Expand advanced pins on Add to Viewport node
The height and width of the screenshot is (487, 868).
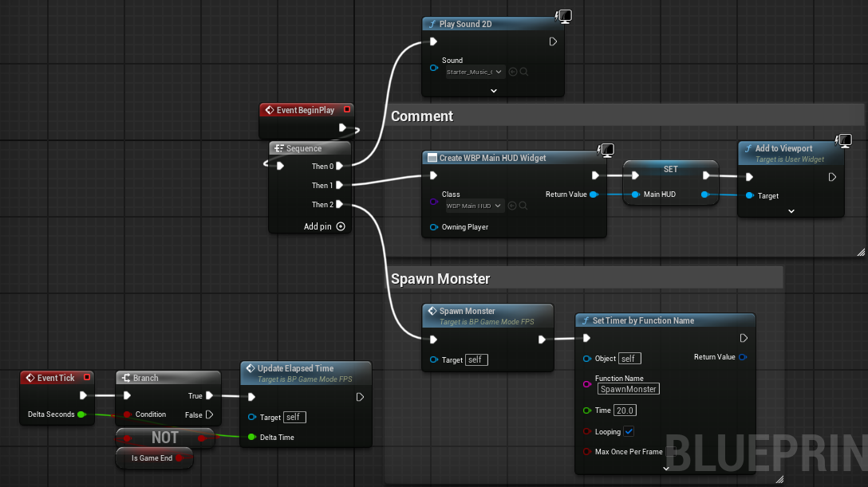click(x=791, y=211)
